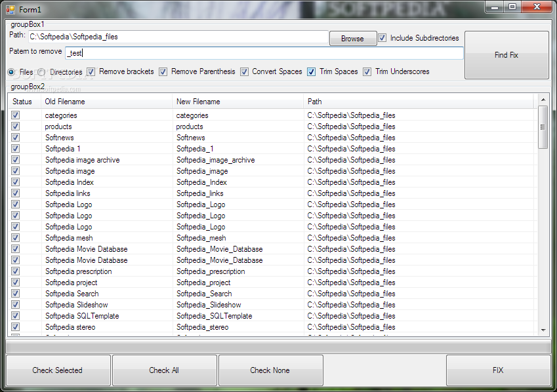This screenshot has height=392, width=557.
Task: Sort by Old Filename column header
Action: coord(106,102)
